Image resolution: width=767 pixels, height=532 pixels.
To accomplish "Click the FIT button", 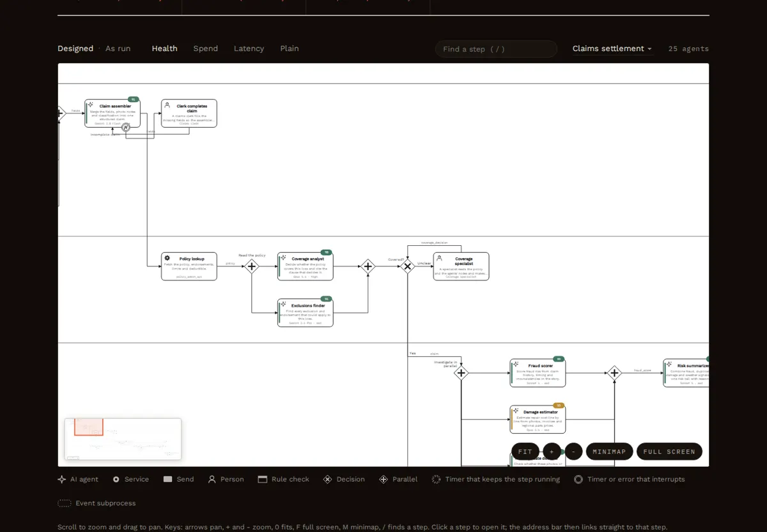I will (x=525, y=452).
